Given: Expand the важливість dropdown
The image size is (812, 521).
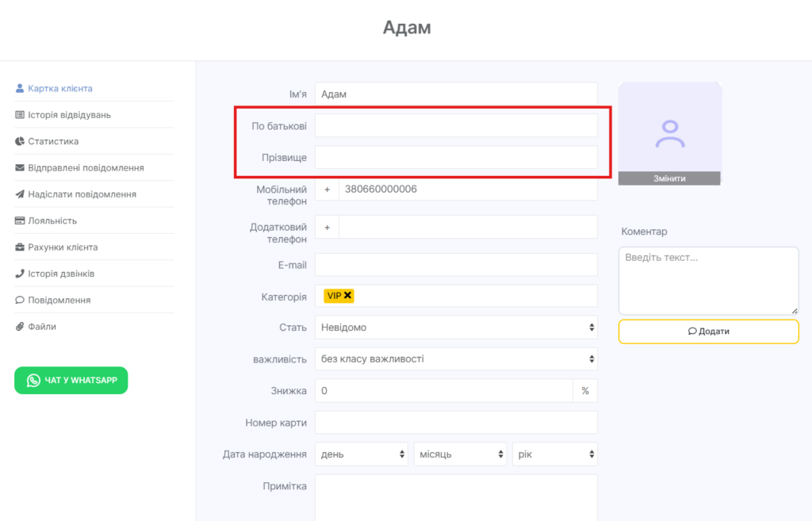Looking at the screenshot, I should (456, 359).
